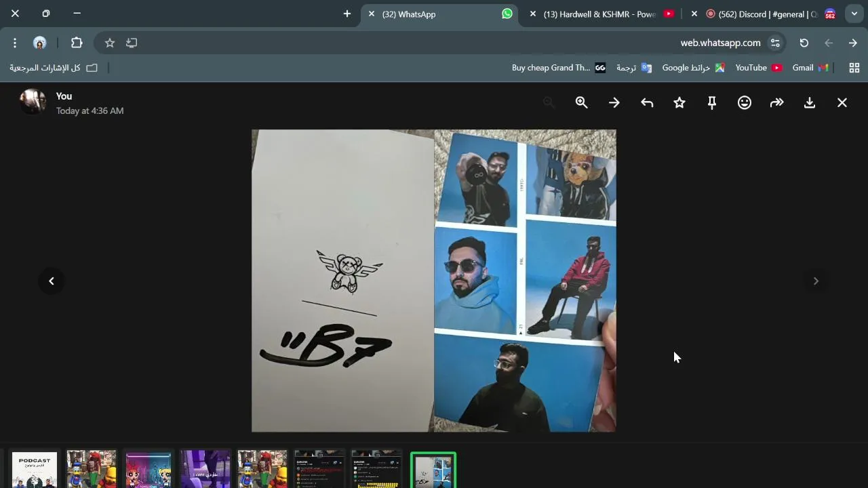868x488 pixels.
Task: Click browser right-pointing arrow navigation button
Action: 853,43
